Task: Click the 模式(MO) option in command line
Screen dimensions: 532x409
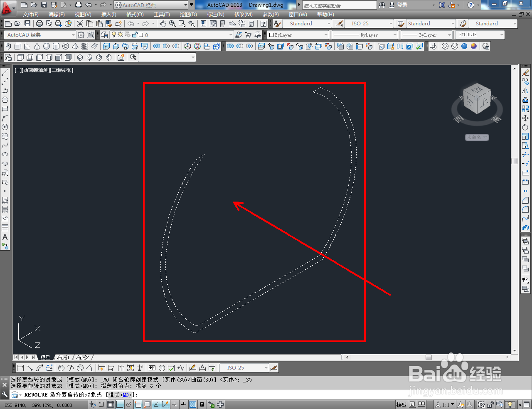Action: 120,395
